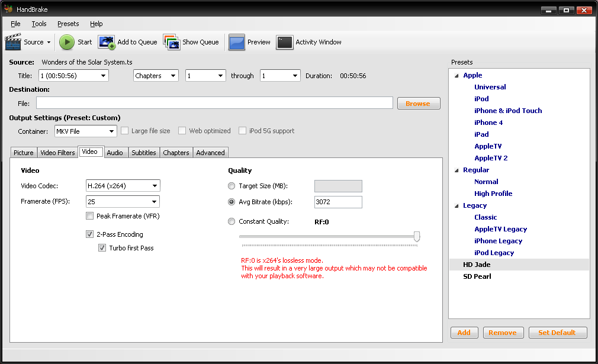
Task: Select the iPhone & iPod Touch preset
Action: click(508, 111)
